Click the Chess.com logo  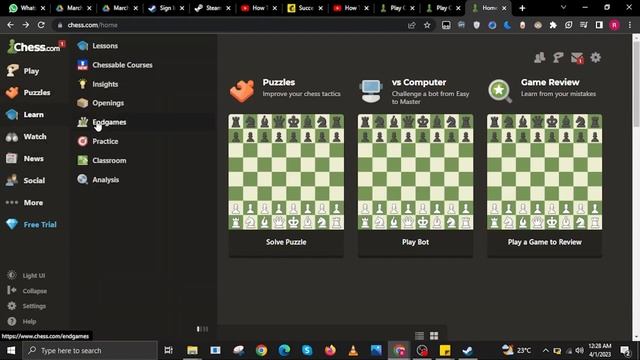[35, 47]
